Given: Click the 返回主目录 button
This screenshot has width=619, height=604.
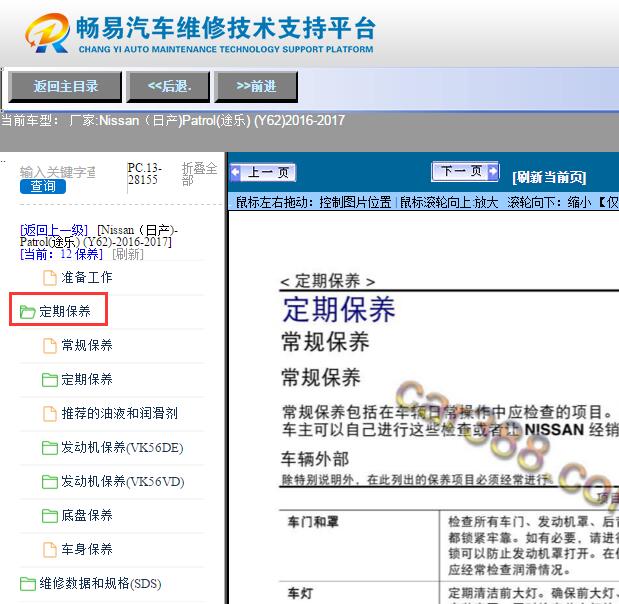Looking at the screenshot, I should tap(65, 86).
